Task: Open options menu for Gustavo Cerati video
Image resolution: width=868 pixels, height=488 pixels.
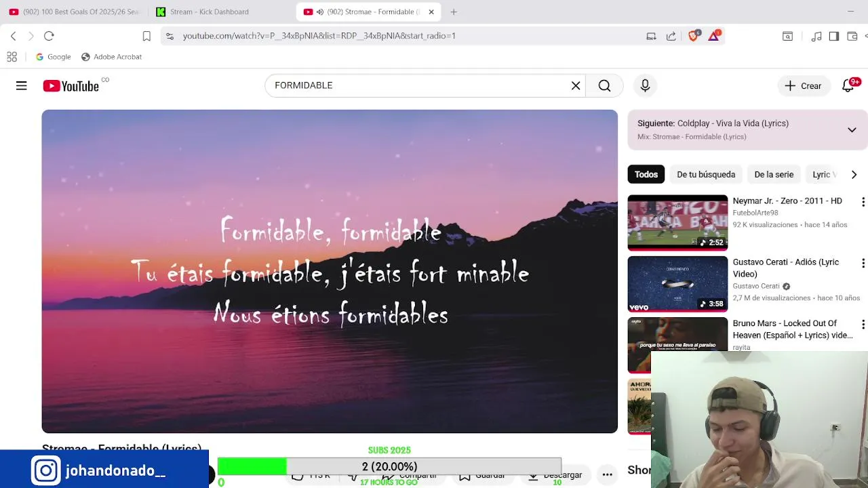Action: (x=863, y=263)
